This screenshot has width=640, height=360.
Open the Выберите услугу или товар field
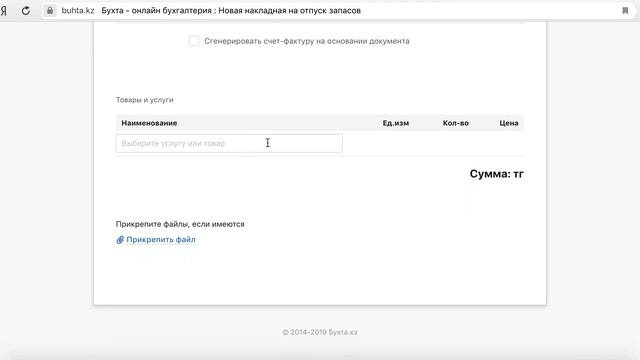click(x=229, y=143)
